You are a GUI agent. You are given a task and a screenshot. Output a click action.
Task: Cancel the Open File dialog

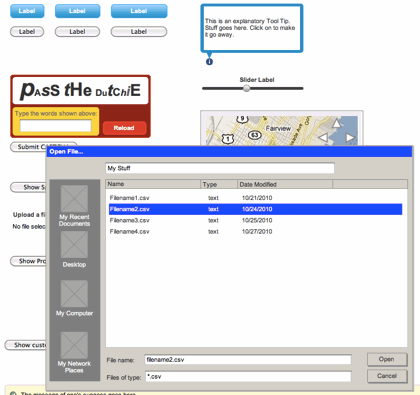[387, 376]
